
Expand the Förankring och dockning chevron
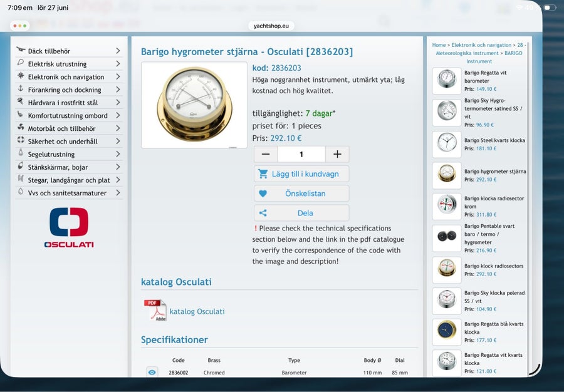[118, 90]
